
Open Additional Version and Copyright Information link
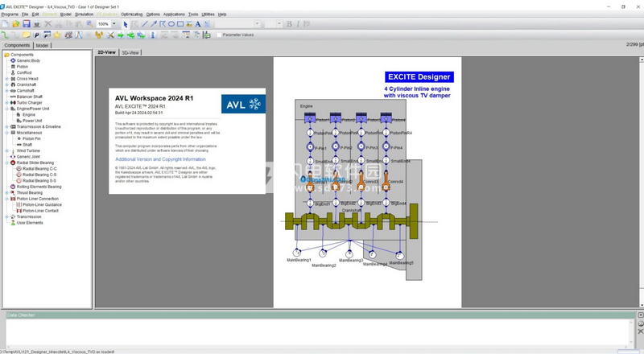pyautogui.click(x=160, y=159)
